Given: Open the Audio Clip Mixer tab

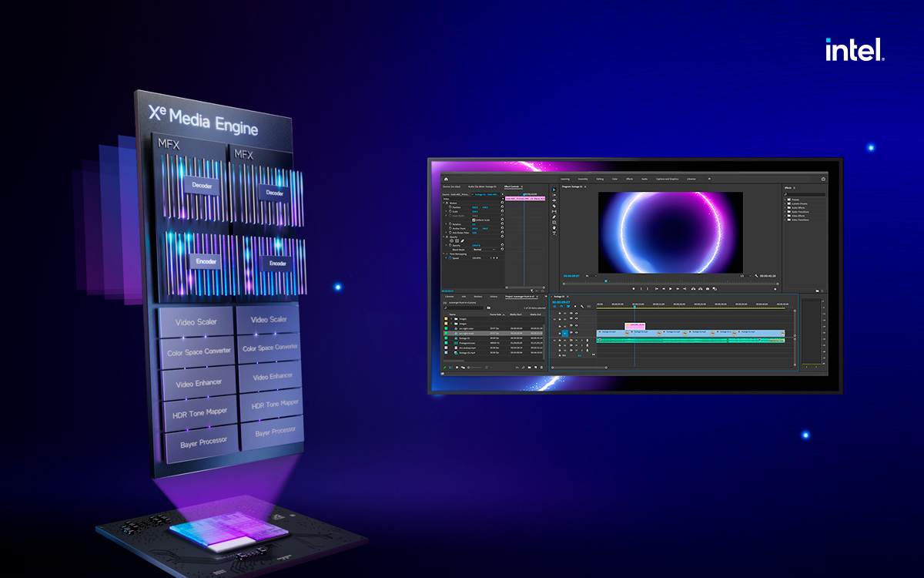Looking at the screenshot, I should click(x=482, y=187).
